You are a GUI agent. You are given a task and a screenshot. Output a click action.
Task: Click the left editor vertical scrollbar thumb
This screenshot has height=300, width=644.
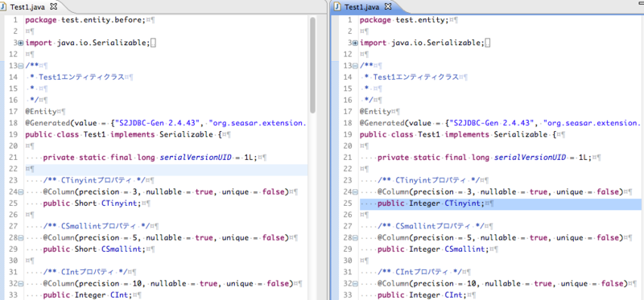point(312,65)
